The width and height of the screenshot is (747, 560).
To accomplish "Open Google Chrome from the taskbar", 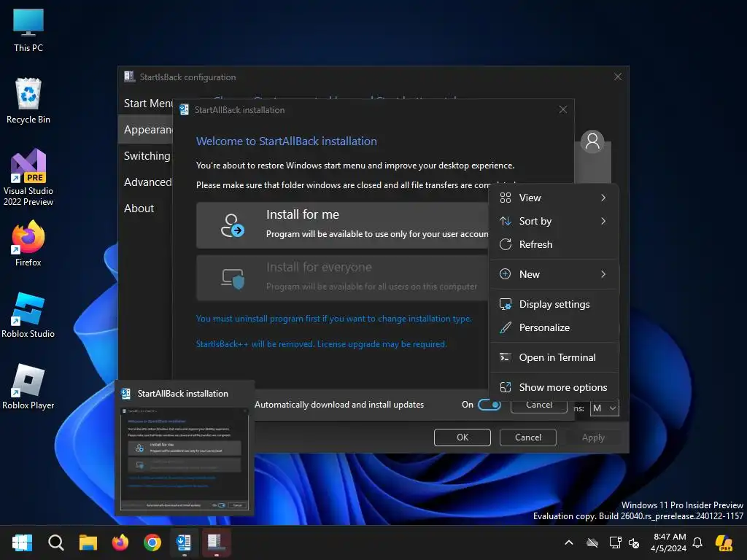I will pos(152,542).
